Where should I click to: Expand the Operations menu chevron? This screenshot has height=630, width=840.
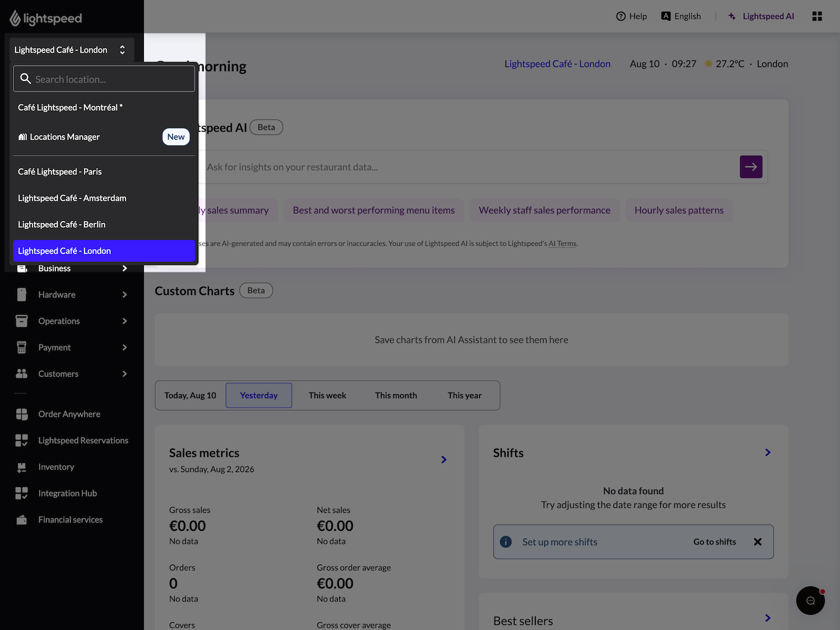[124, 321]
